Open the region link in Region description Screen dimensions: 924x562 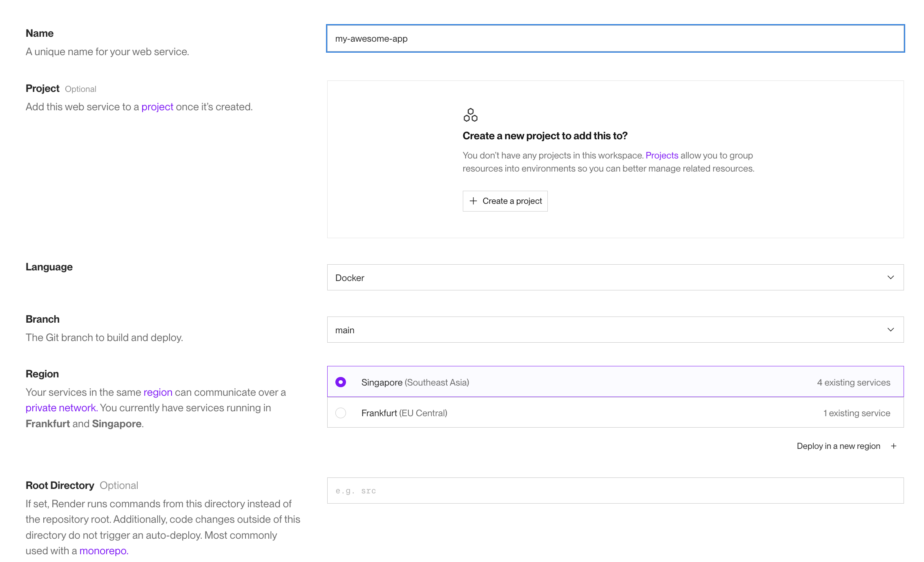(x=158, y=393)
